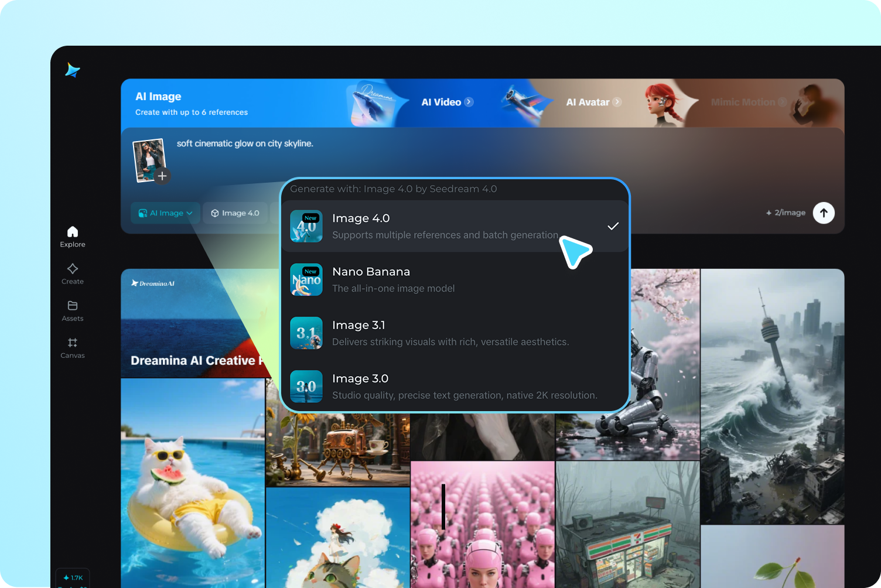This screenshot has width=881, height=588.
Task: Click the prompt field reading 'soft cinematic glow'
Action: point(245,143)
